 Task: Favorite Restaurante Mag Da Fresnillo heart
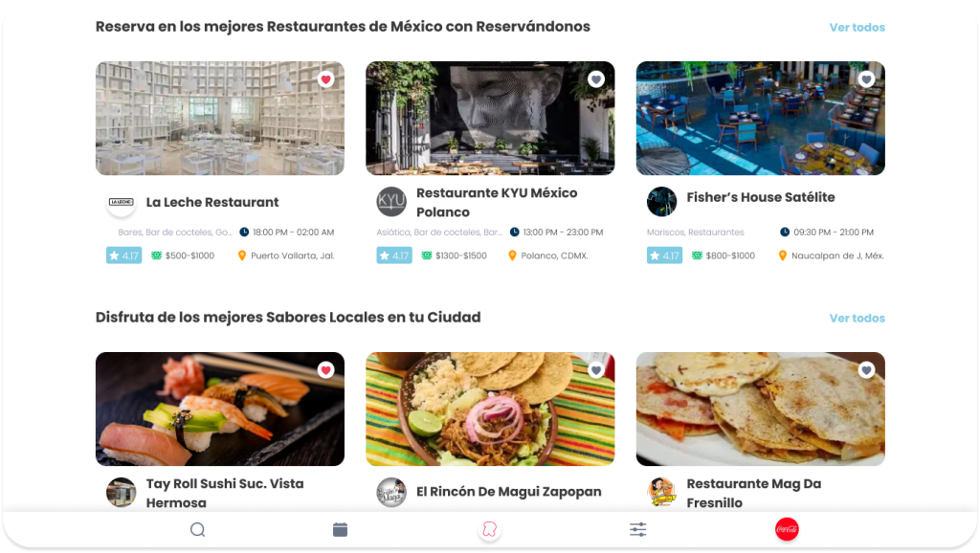[x=866, y=370]
